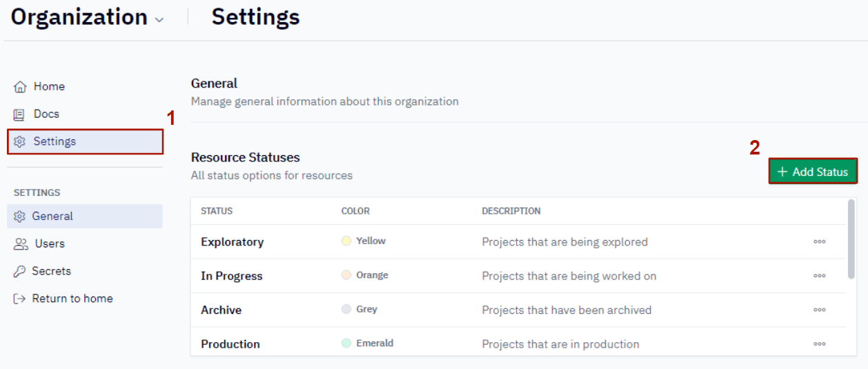Click the Secrets key icon
Viewport: 868px width, 369px height.
[20, 271]
